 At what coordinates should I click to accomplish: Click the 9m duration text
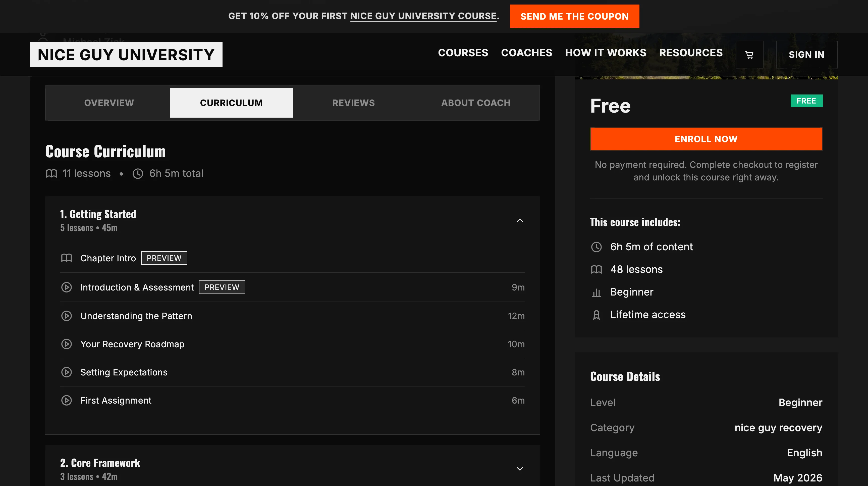tap(518, 287)
